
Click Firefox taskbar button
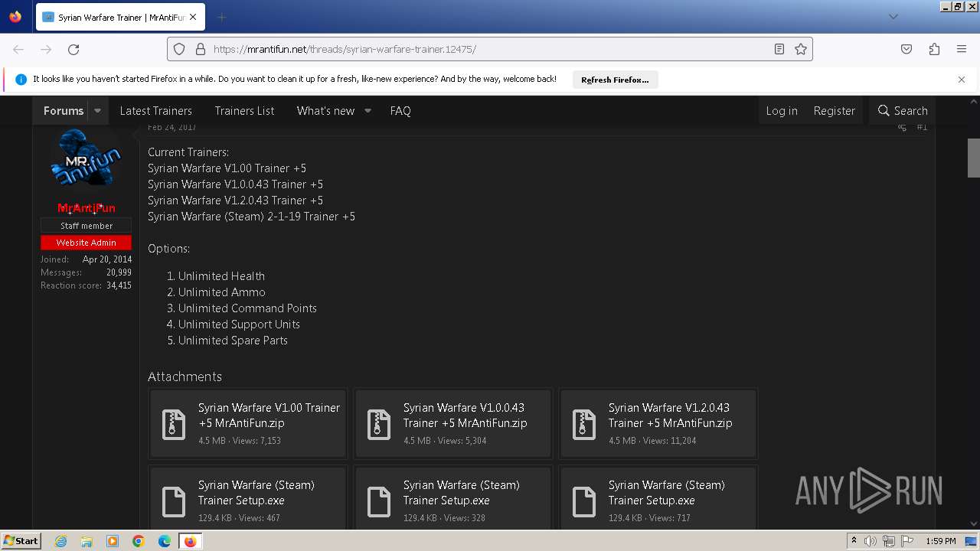[191, 541]
